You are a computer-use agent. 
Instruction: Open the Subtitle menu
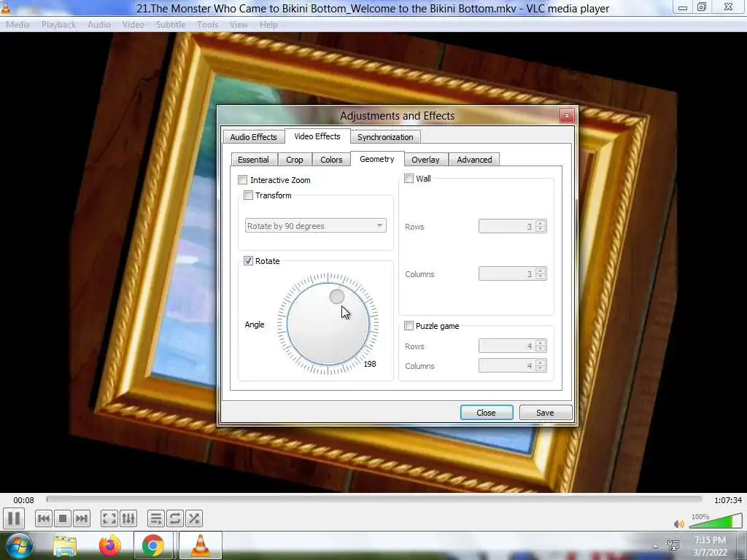point(171,24)
